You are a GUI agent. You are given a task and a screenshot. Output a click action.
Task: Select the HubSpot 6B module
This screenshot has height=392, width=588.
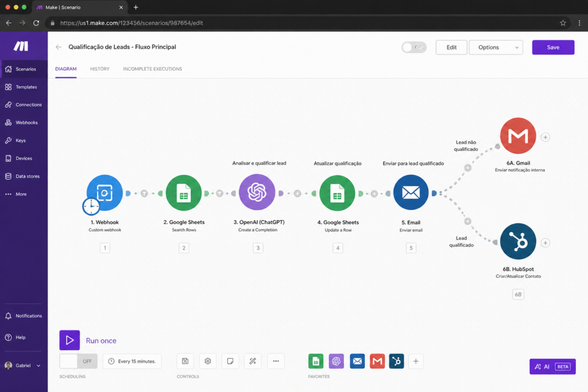pos(518,242)
